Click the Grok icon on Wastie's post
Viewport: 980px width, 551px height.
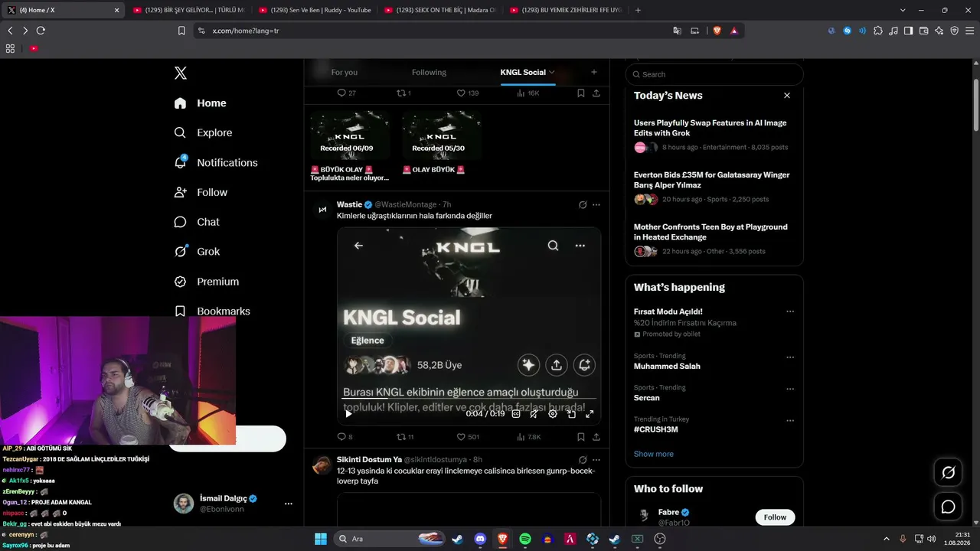[x=583, y=205]
